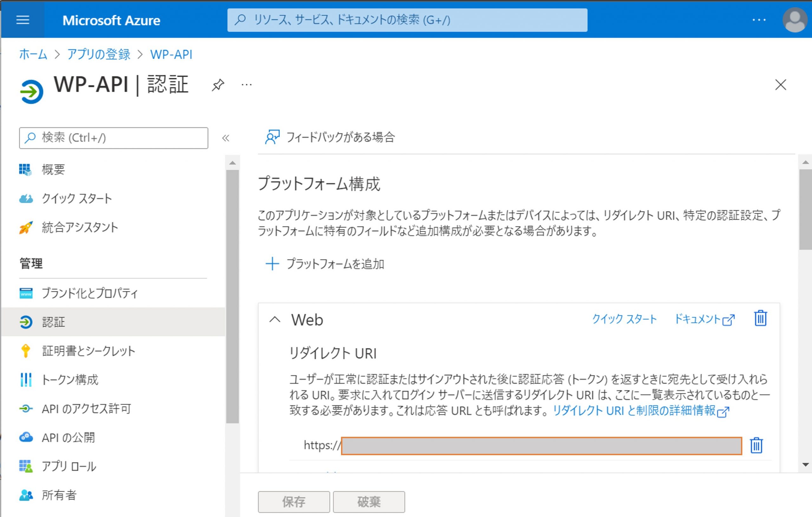Open the Azure portal hamburger menu
The height and width of the screenshot is (517, 812).
[23, 20]
